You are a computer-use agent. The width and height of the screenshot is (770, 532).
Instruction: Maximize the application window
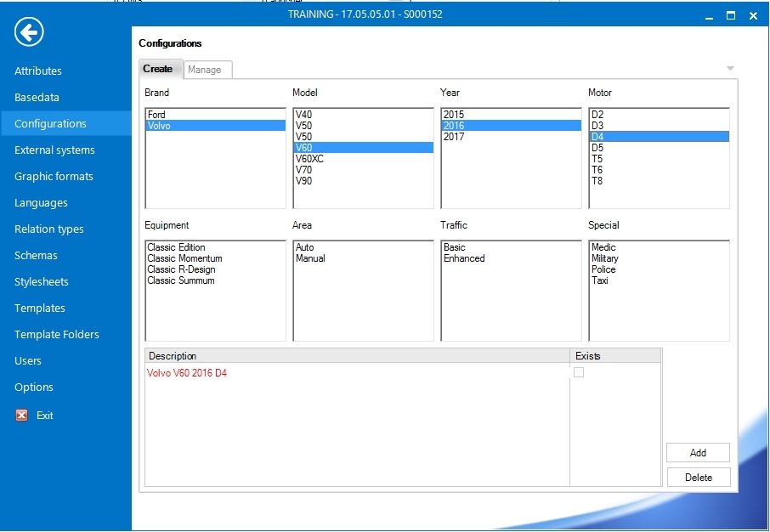(x=731, y=15)
